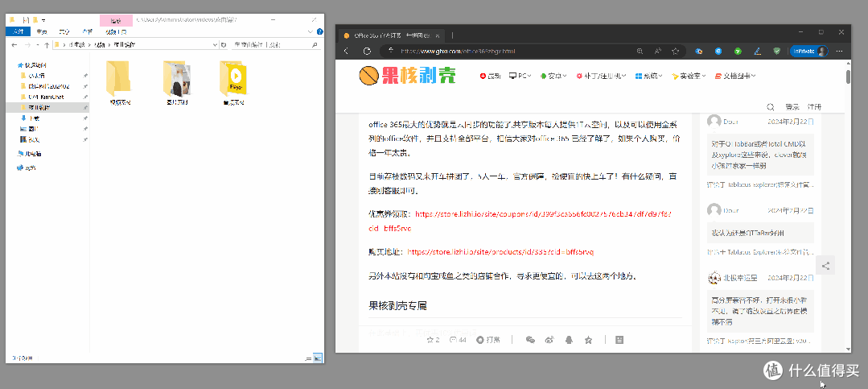This screenshot has height=389, width=868.
Task: Switch Explorer to details view
Action: pyautogui.click(x=309, y=358)
